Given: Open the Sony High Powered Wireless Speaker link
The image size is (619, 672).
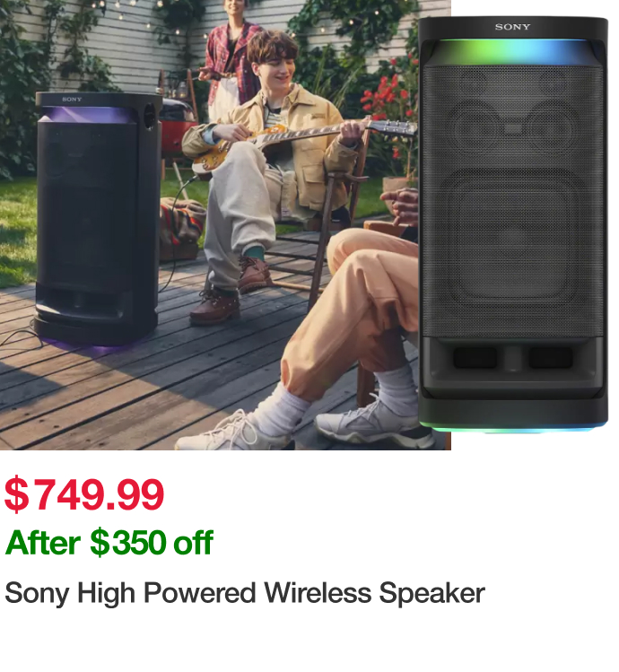Looking at the screenshot, I should tap(244, 593).
